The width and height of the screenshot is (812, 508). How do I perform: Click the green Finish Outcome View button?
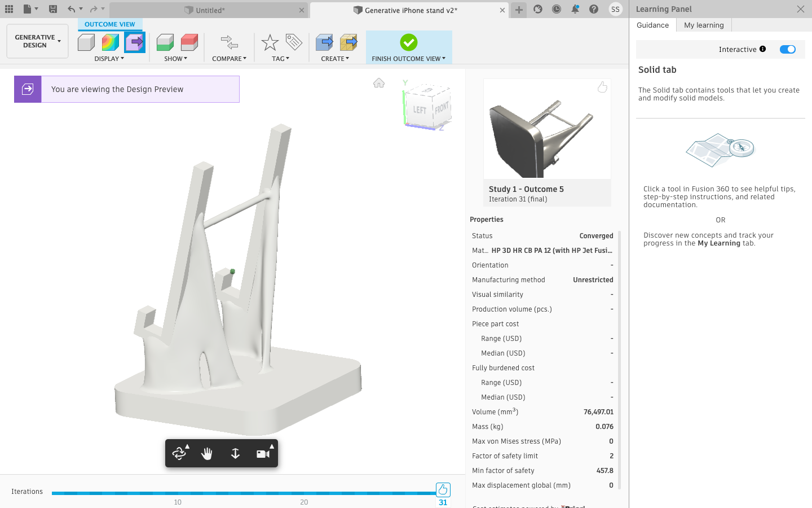pyautogui.click(x=409, y=42)
